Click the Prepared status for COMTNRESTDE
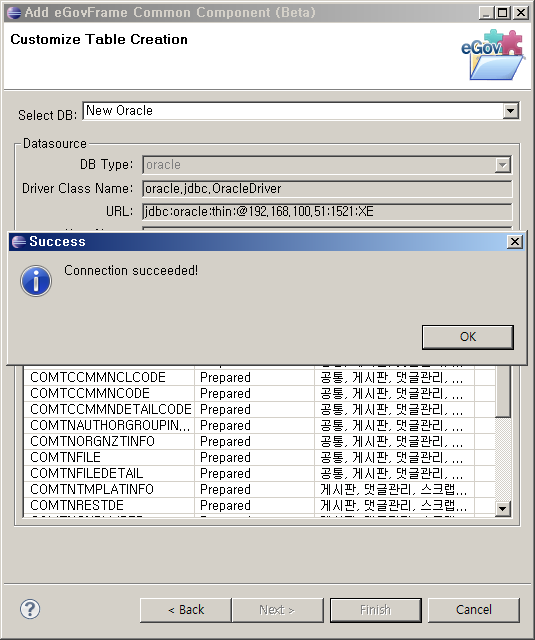 (225, 505)
